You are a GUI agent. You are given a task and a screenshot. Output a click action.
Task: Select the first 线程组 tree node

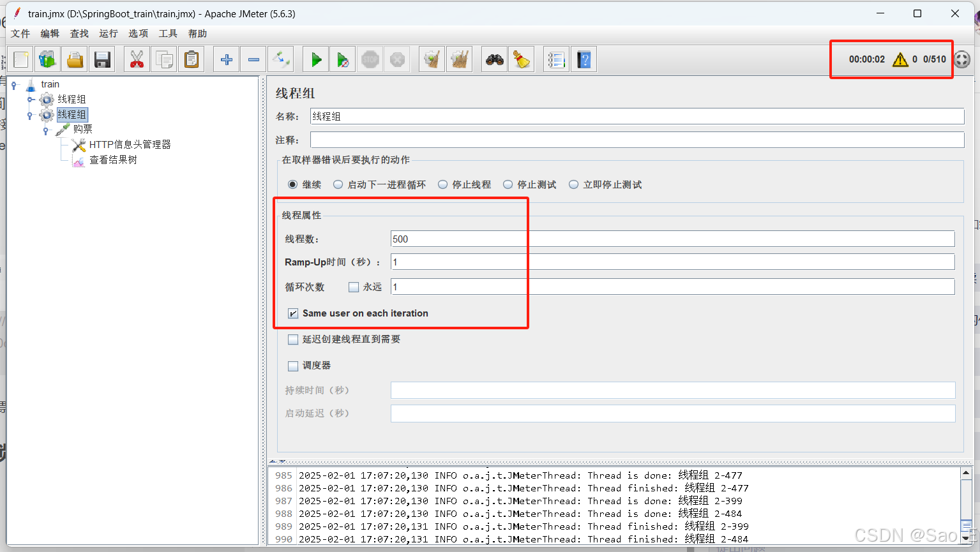72,99
